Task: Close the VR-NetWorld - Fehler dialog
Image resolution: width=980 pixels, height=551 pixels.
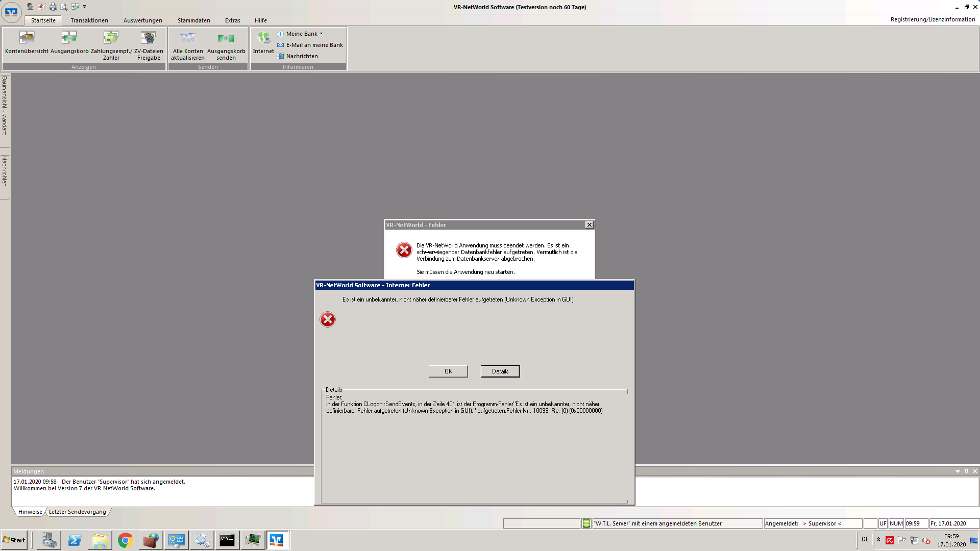Action: coord(589,225)
